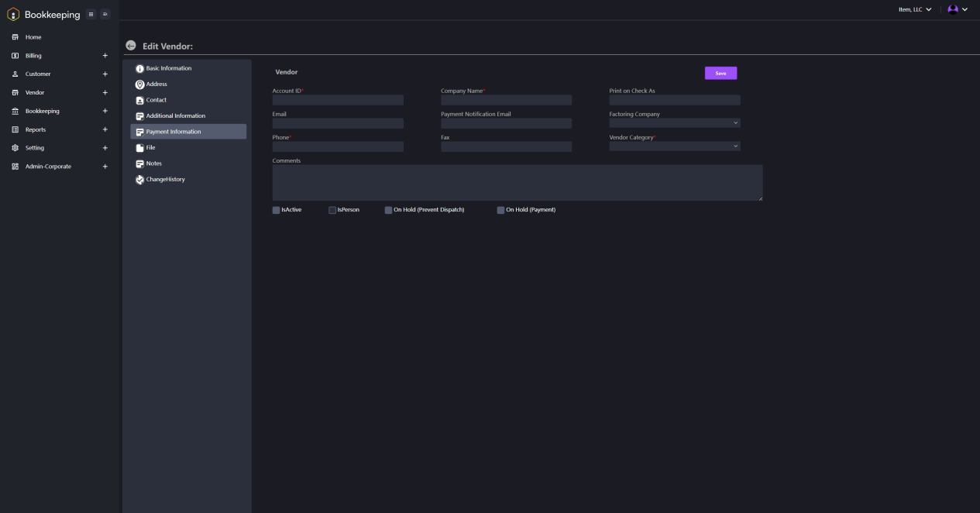Click the Billing sidebar icon
The width and height of the screenshot is (980, 513).
click(15, 56)
